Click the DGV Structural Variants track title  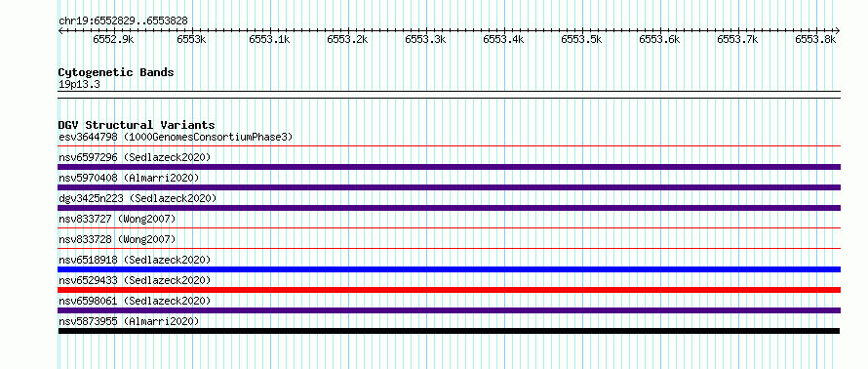137,125
